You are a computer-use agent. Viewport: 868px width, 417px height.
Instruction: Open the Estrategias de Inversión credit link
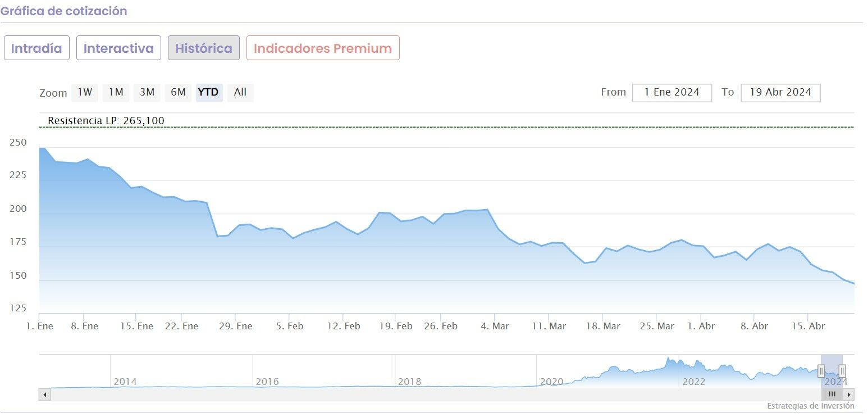810,406
